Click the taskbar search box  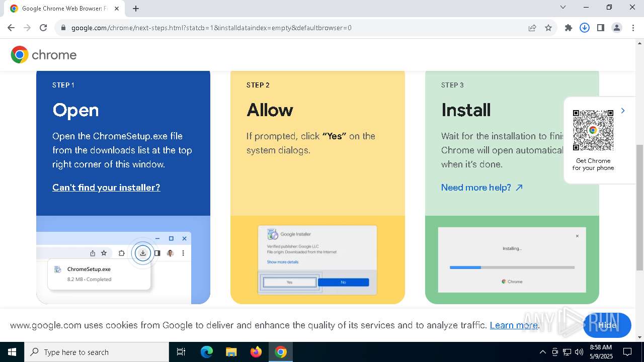97,352
